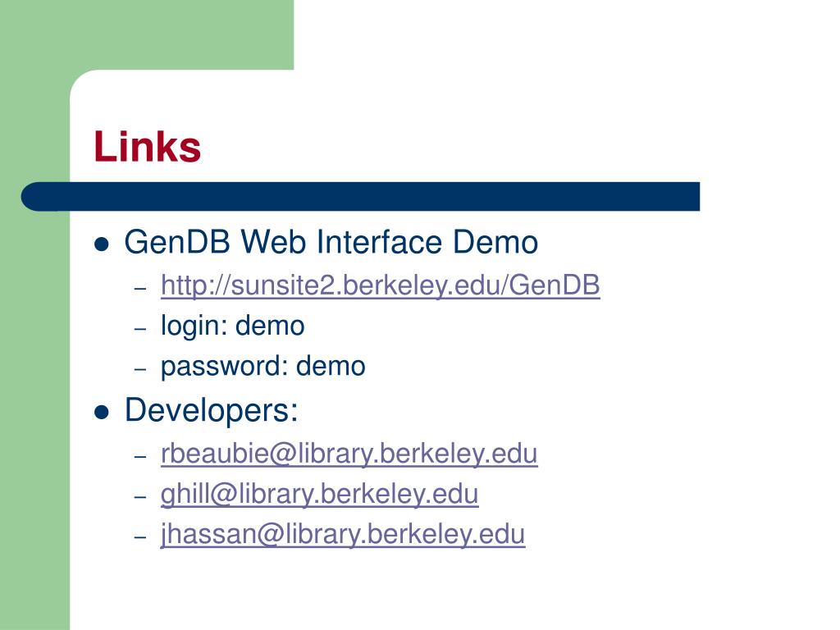Select the "Links" slide title
The height and width of the screenshot is (630, 840).
148,147
